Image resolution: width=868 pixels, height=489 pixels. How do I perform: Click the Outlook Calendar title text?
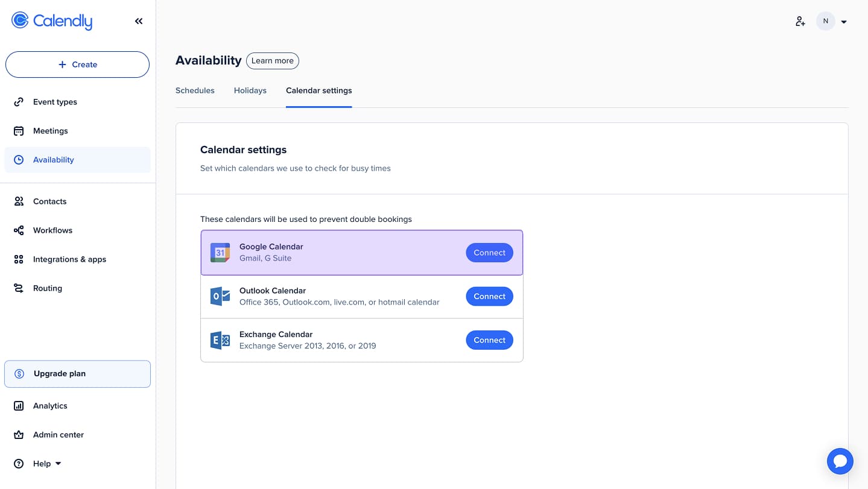point(273,291)
